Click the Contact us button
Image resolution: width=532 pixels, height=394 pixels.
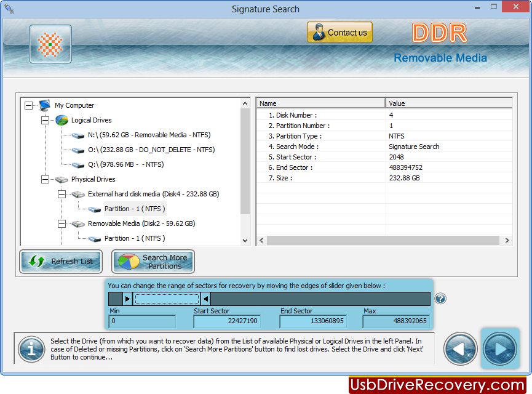pos(339,32)
